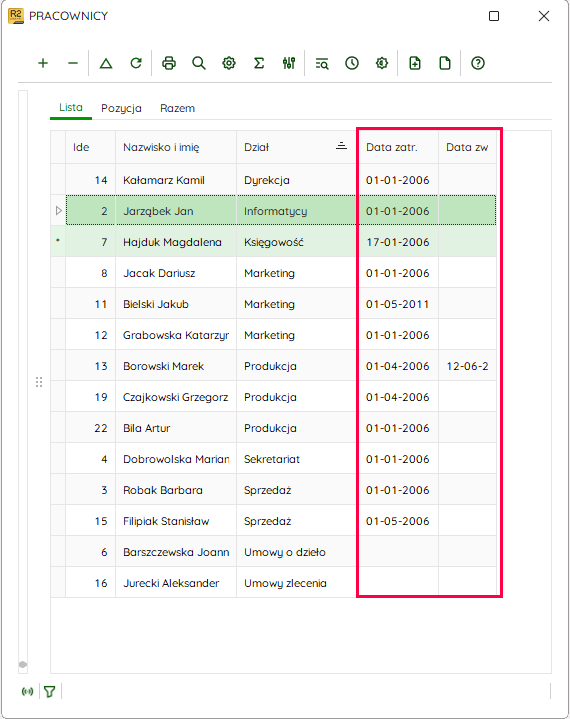Click the Jacak Dariusz name cell
This screenshot has width=570, height=719.
coord(176,273)
